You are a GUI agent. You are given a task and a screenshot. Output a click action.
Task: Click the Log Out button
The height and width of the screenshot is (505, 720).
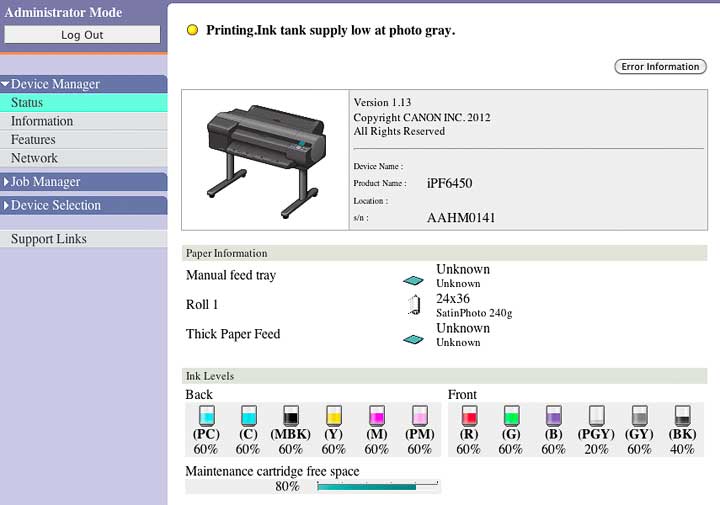pyautogui.click(x=82, y=34)
